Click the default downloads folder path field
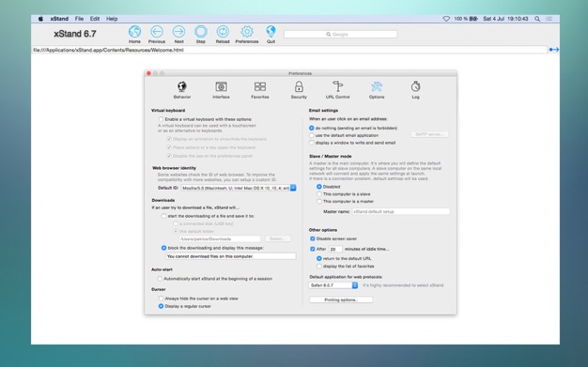This screenshot has width=588, height=367. tap(220, 238)
